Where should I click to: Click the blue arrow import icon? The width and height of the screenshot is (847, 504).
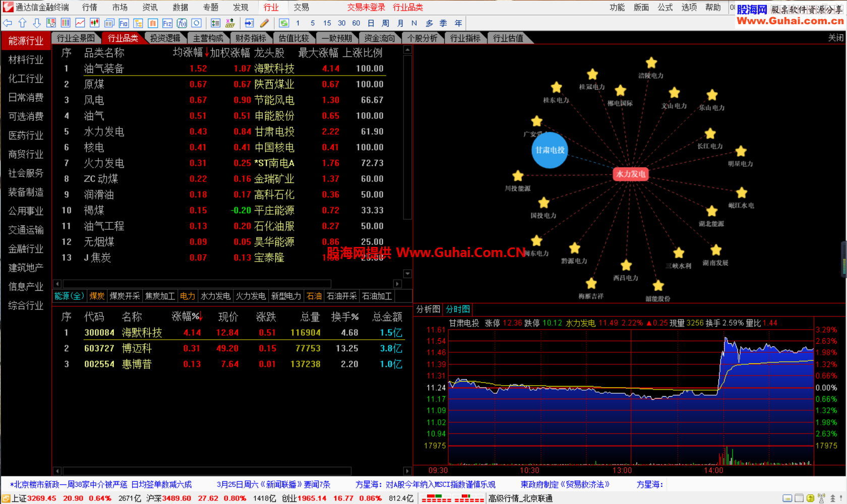tap(249, 23)
